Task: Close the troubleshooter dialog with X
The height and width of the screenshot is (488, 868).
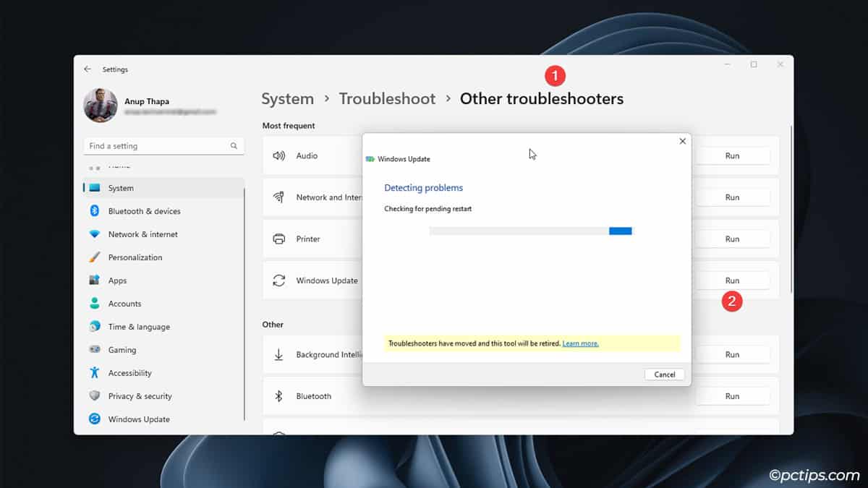Action: [x=682, y=142]
